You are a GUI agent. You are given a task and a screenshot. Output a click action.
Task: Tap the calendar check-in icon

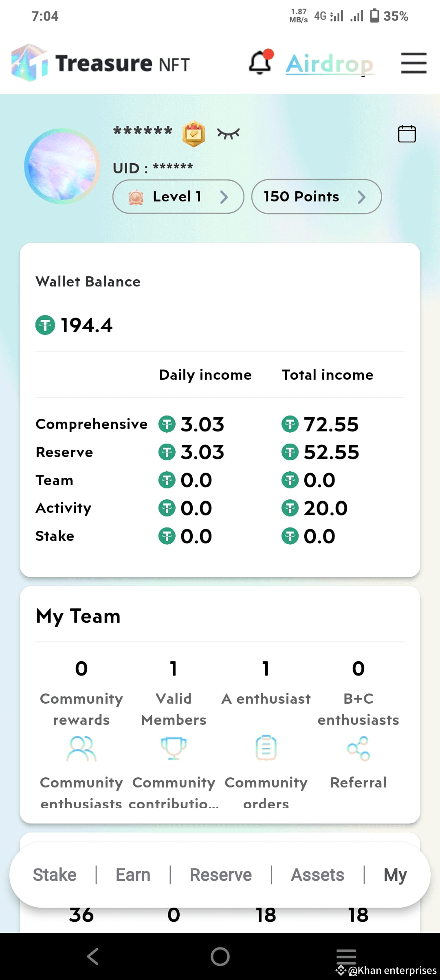(407, 133)
